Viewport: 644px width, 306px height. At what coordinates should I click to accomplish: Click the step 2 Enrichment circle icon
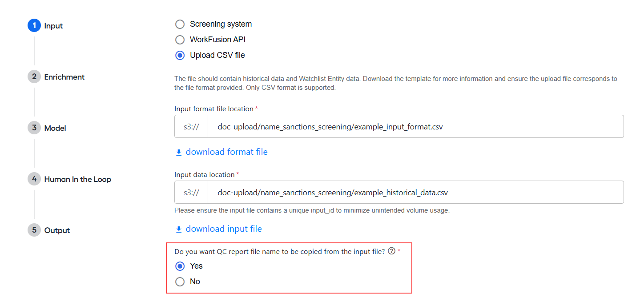(34, 77)
